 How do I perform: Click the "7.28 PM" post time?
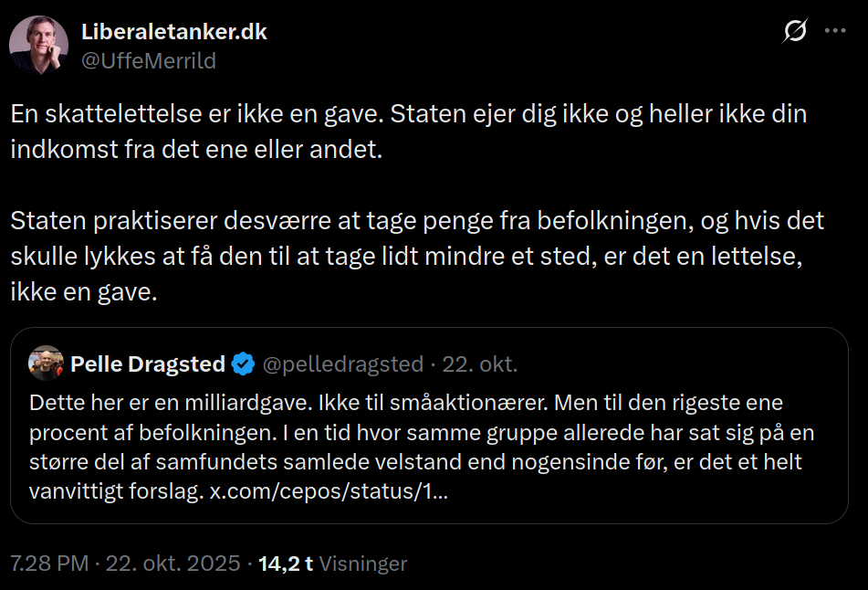(x=47, y=564)
